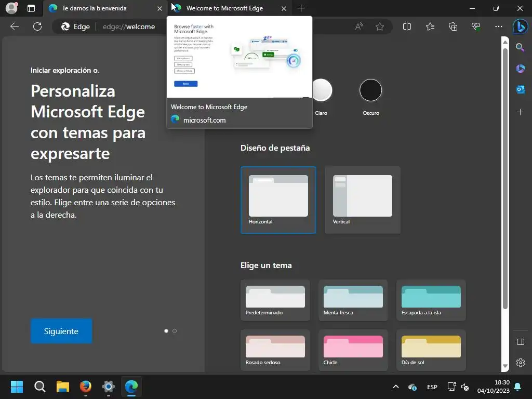Viewport: 532px width, 399px height.
Task: Select the Rosado sedoso theme
Action: point(275,350)
